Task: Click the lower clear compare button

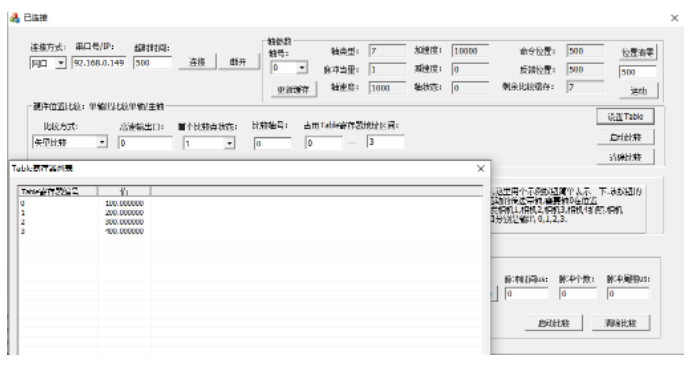Action: (621, 323)
